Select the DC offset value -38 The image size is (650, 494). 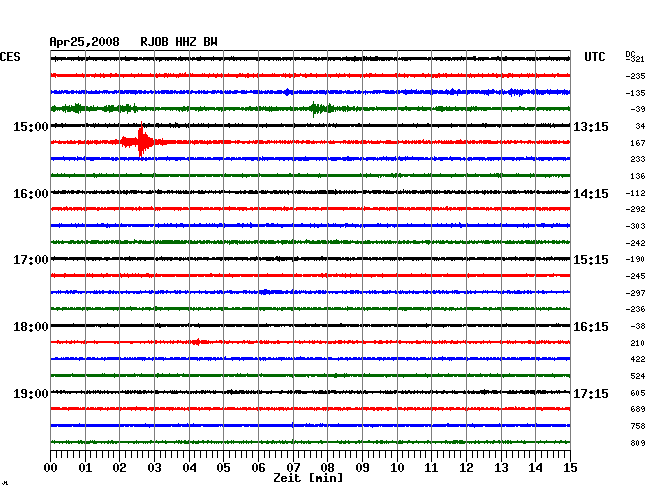pos(638,327)
